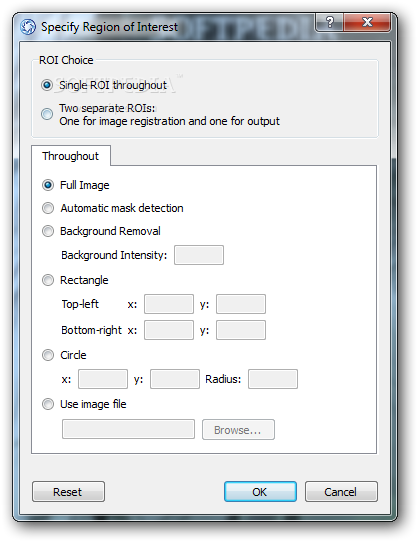The image size is (418, 542).
Task: Select Single ROI throughout option
Action: point(47,85)
